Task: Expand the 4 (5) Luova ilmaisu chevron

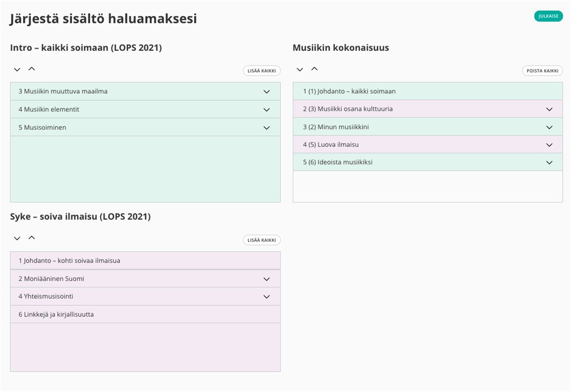Action: click(x=549, y=145)
